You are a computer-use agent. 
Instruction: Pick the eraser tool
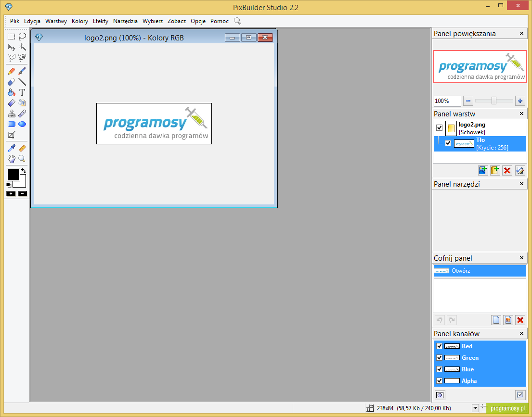(x=12, y=82)
